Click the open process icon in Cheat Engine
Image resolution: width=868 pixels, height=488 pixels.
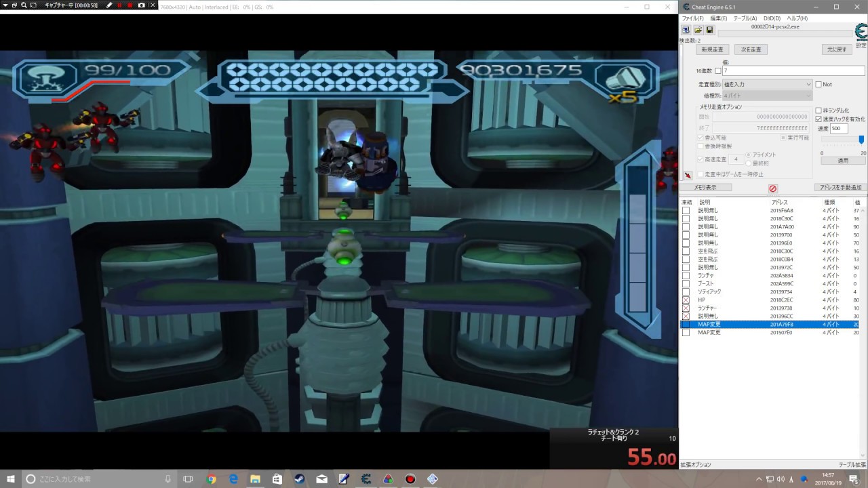[686, 30]
